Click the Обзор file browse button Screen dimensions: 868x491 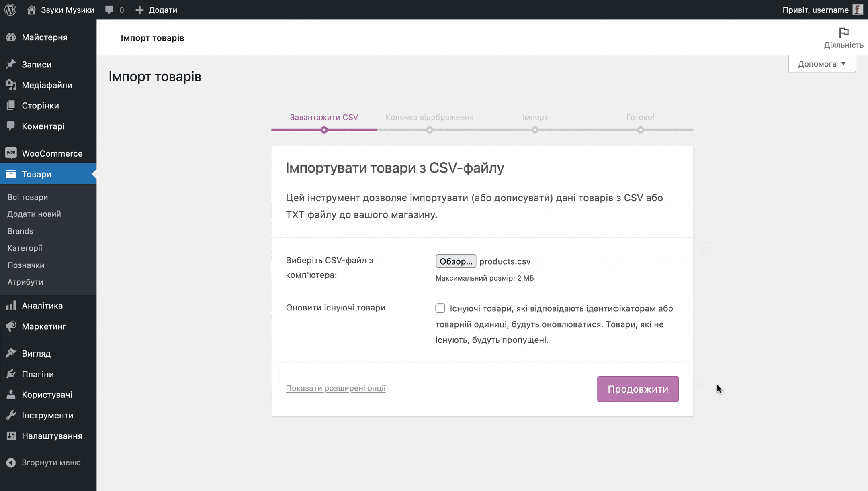(x=456, y=261)
